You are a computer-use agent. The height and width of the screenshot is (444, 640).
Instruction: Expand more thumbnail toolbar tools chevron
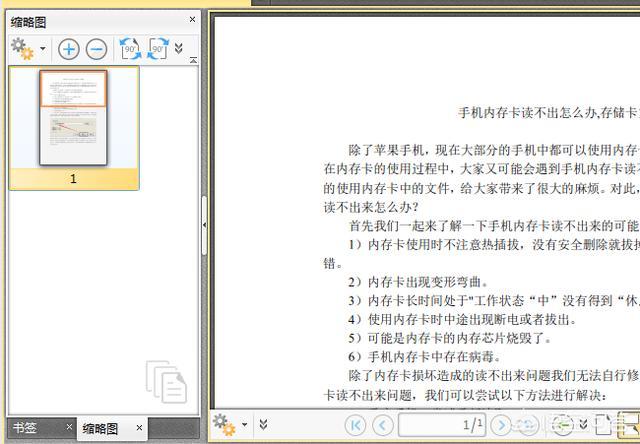click(179, 48)
